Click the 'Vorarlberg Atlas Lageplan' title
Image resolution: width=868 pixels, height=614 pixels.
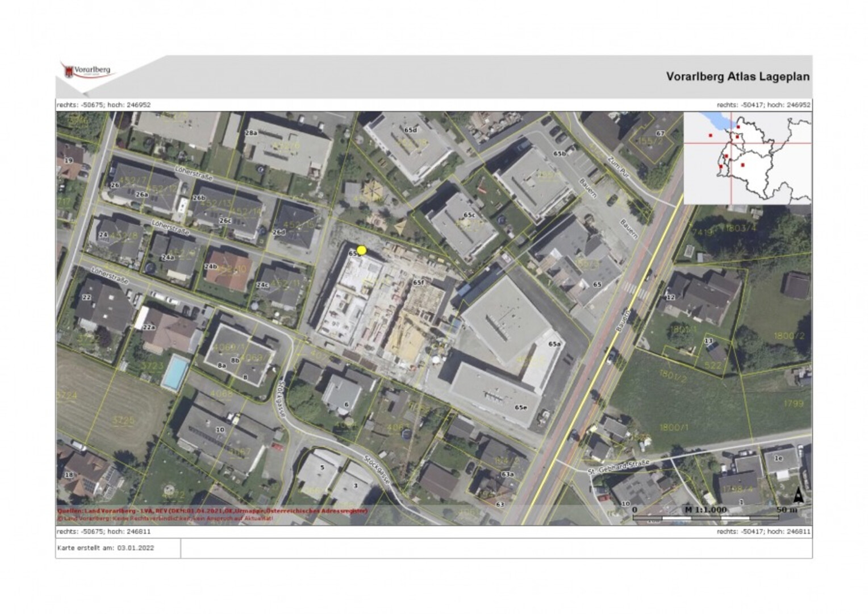pyautogui.click(x=737, y=77)
